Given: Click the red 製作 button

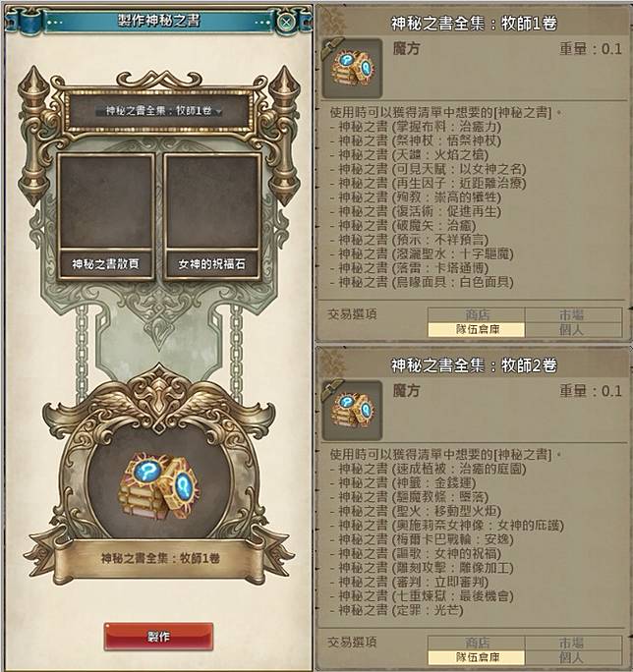Looking at the screenshot, I should tap(158, 637).
